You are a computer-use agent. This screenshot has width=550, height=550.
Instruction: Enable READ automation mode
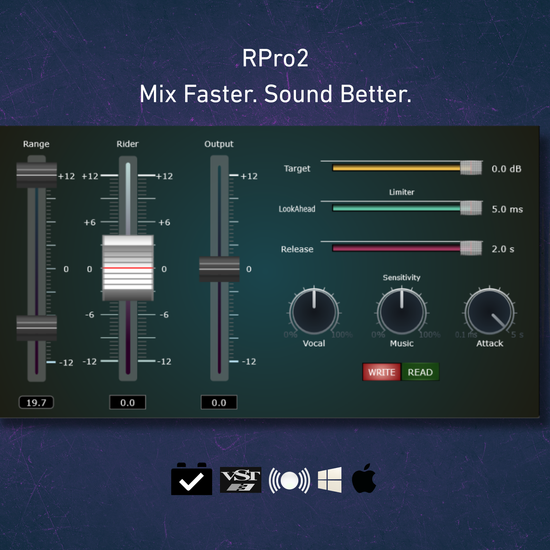pos(420,372)
